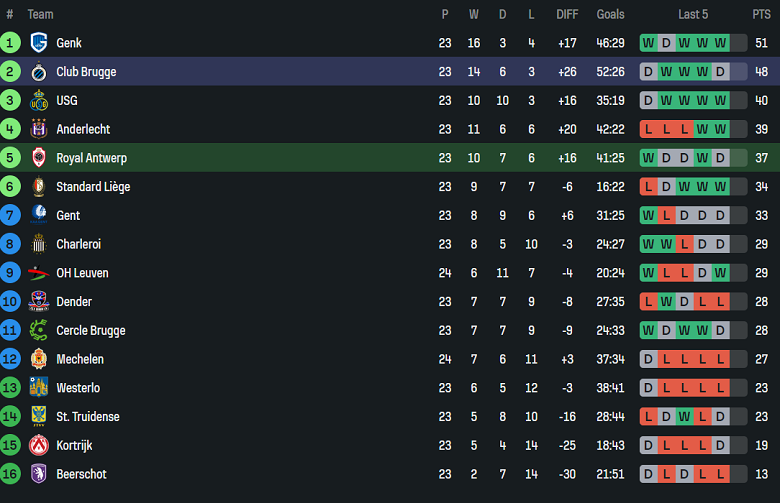Sort standings by Goals column header
This screenshot has height=503, width=780.
click(610, 14)
